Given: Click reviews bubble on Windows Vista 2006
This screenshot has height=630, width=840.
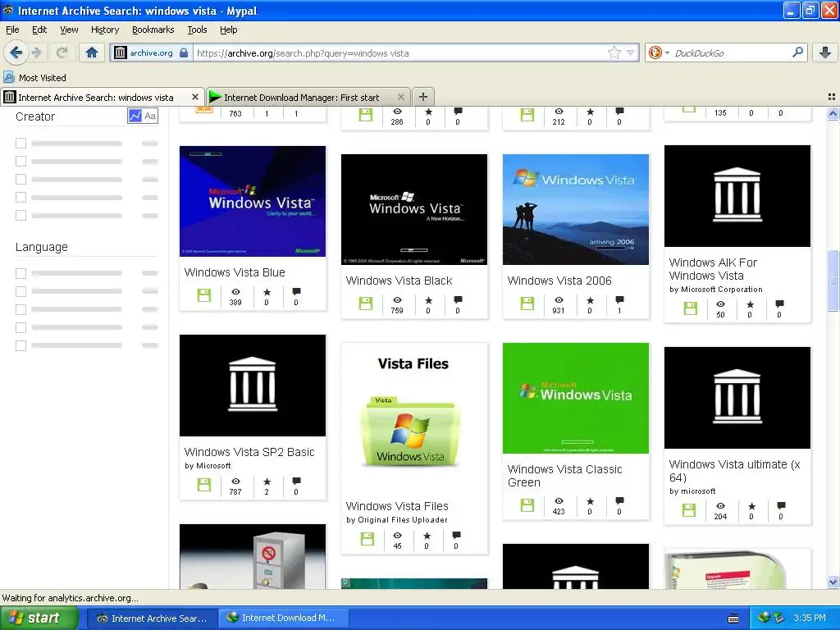Looking at the screenshot, I should 619,299.
